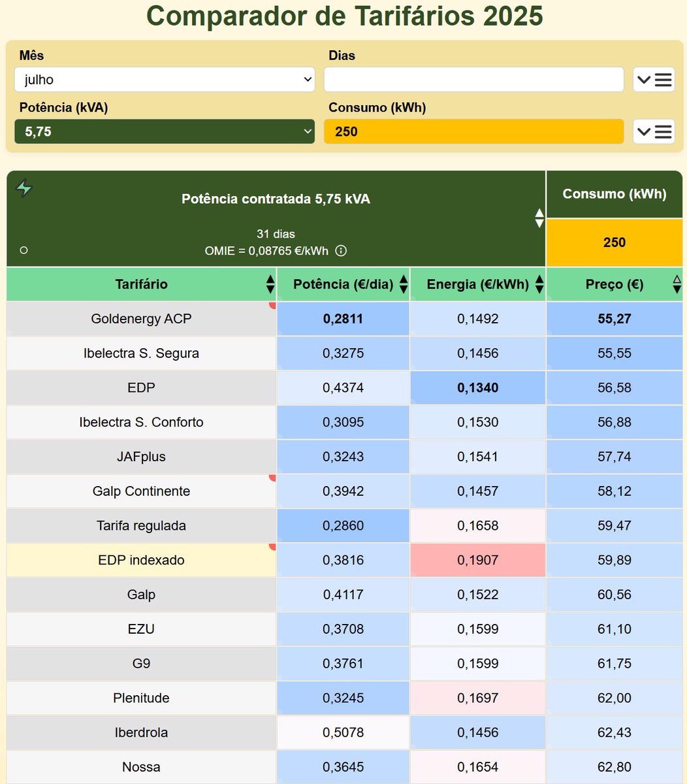
Task: Select the Galp Continente tariff
Action: click(x=142, y=491)
